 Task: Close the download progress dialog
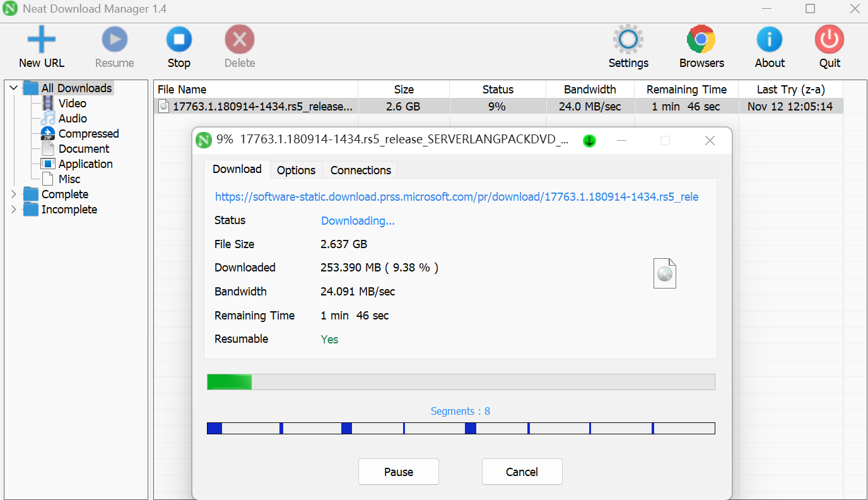coord(710,140)
